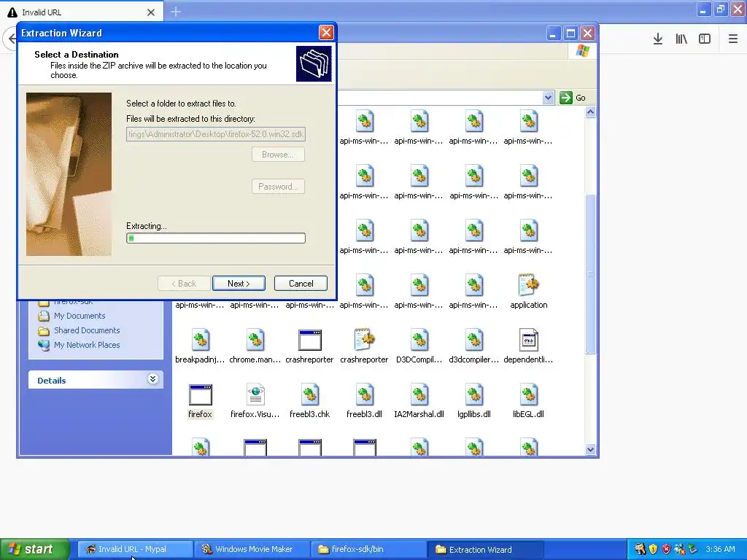Select the application config file icon
The height and width of the screenshot is (560, 747).
pos(529,285)
